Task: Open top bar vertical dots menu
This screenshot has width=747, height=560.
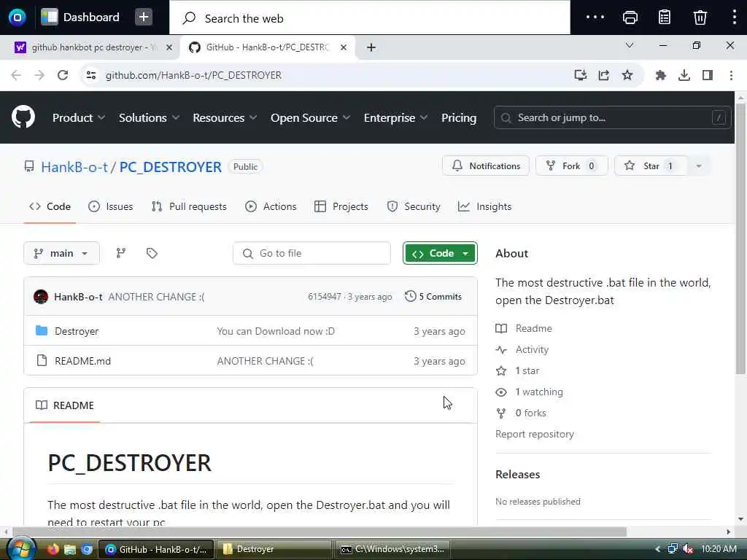Action: [x=734, y=17]
